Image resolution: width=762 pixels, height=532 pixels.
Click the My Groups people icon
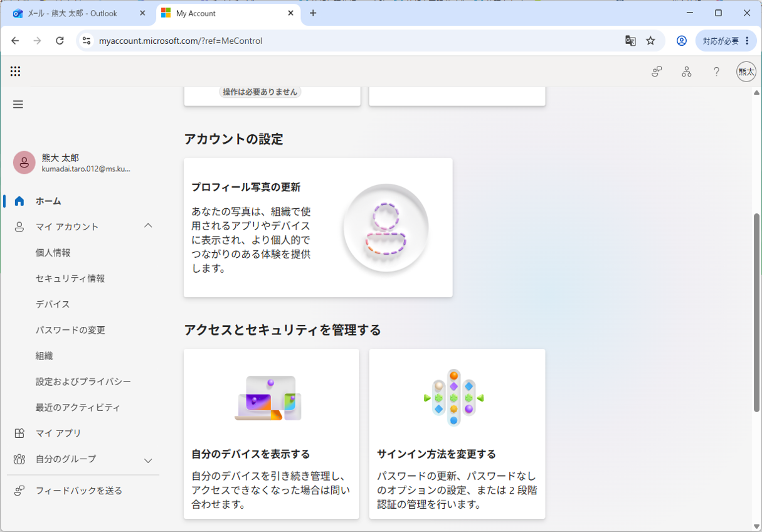pos(19,459)
